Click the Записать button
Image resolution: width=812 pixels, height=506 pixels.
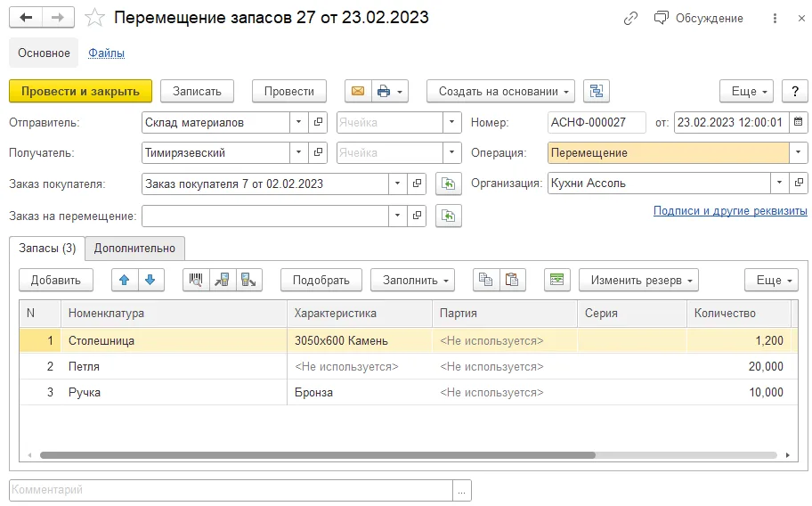click(197, 91)
